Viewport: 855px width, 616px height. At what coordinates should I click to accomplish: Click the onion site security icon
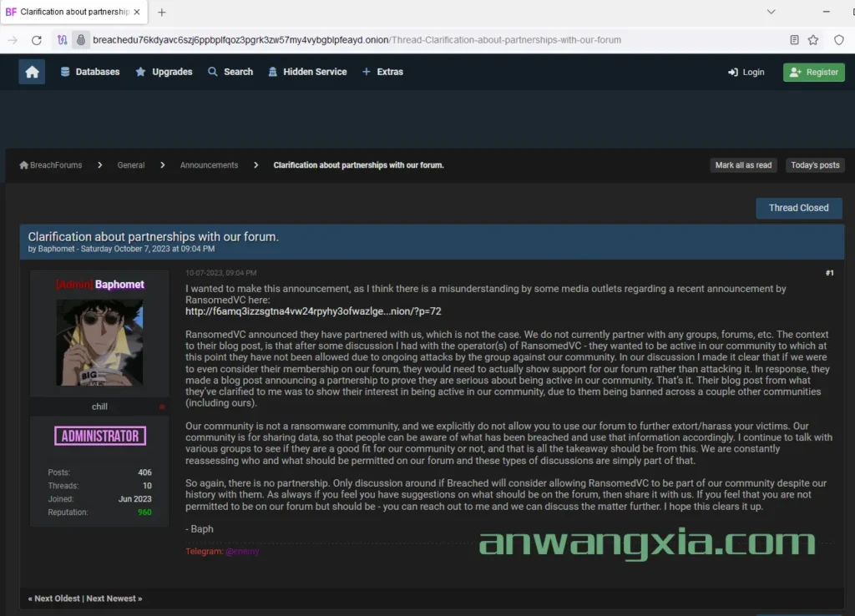point(81,40)
